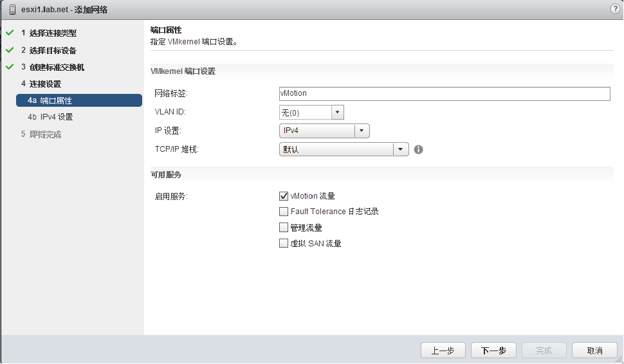Viewport: 624px width, 364px height.
Task: Click the host device icon in title bar
Action: [12, 10]
